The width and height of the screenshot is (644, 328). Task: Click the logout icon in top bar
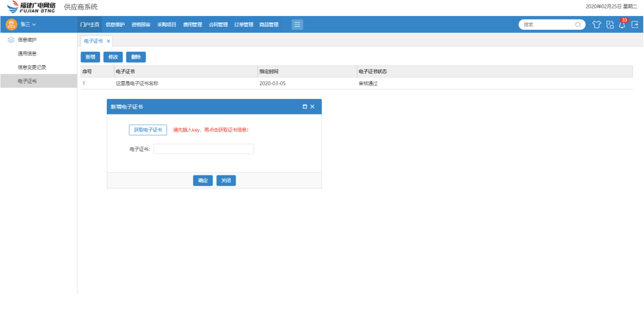click(x=634, y=24)
